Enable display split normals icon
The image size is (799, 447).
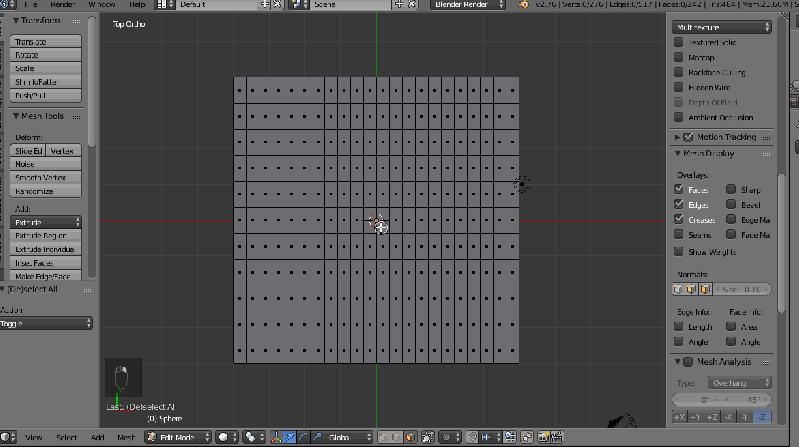point(691,289)
